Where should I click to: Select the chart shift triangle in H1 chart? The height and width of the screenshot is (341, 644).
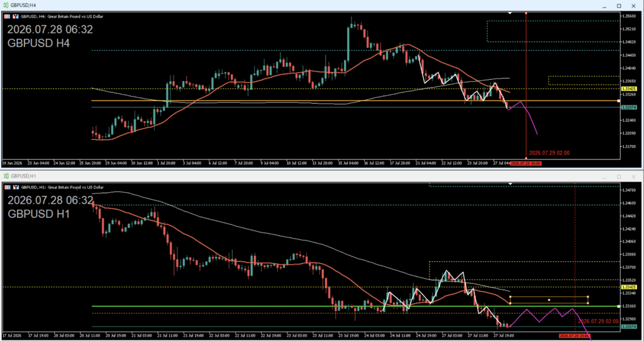pos(509,183)
